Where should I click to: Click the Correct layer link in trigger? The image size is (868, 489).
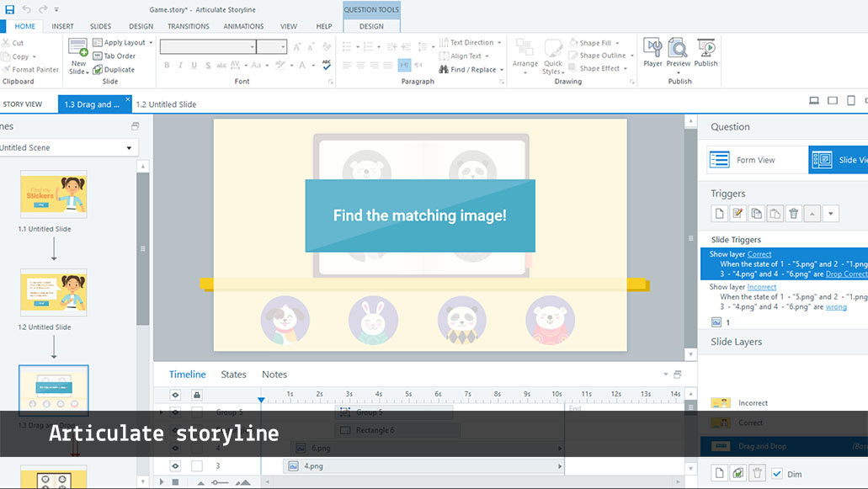pos(759,254)
